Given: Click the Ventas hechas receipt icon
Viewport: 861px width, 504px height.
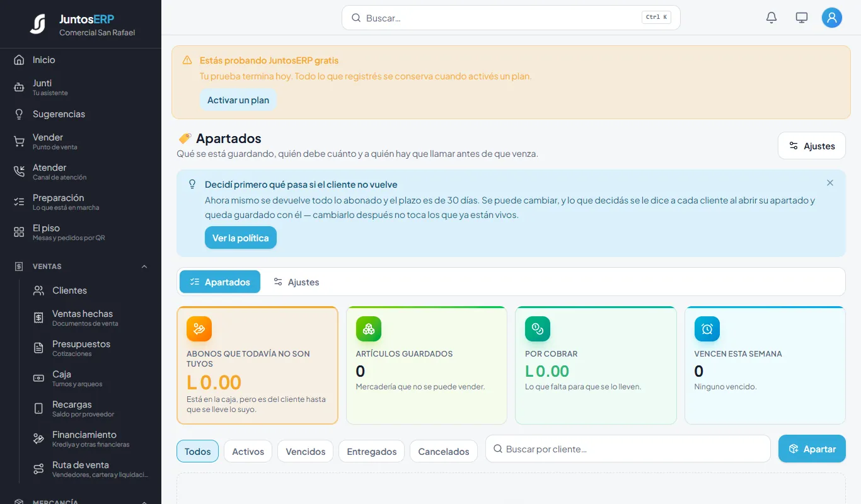Looking at the screenshot, I should coord(38,318).
